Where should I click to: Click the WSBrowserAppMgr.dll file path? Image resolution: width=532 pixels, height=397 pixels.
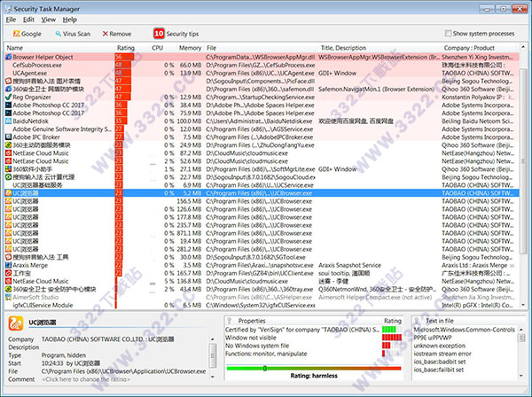pyautogui.click(x=260, y=57)
